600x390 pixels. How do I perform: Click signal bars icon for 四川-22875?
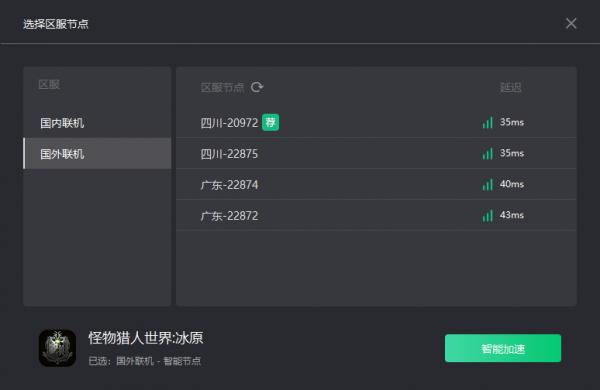coord(488,153)
